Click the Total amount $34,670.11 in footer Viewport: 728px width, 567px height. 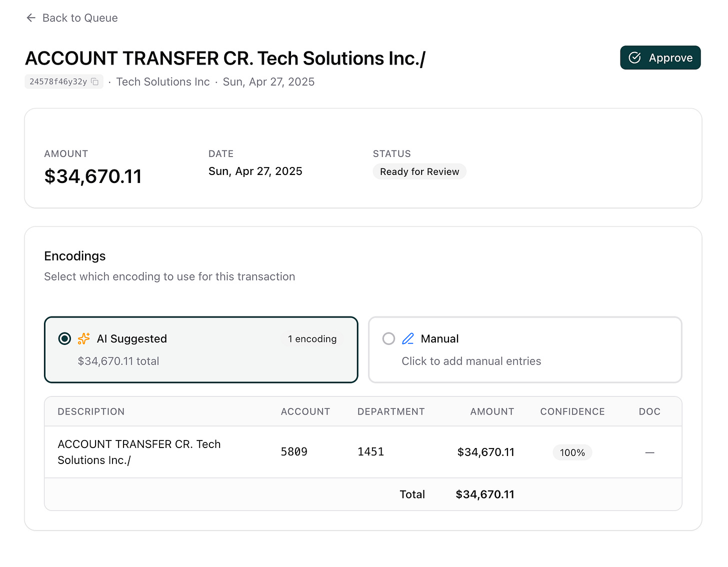(x=485, y=494)
